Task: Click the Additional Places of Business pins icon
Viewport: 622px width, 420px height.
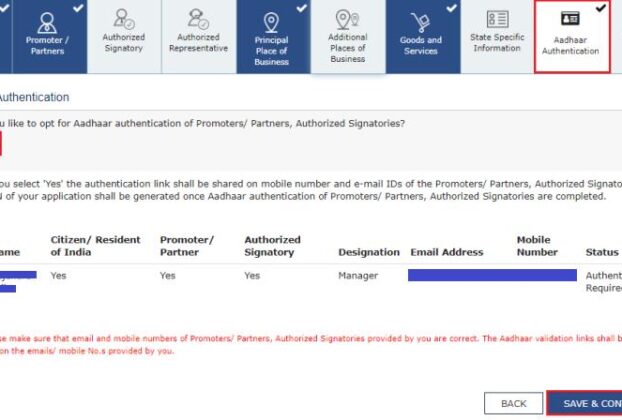Action: [x=347, y=19]
